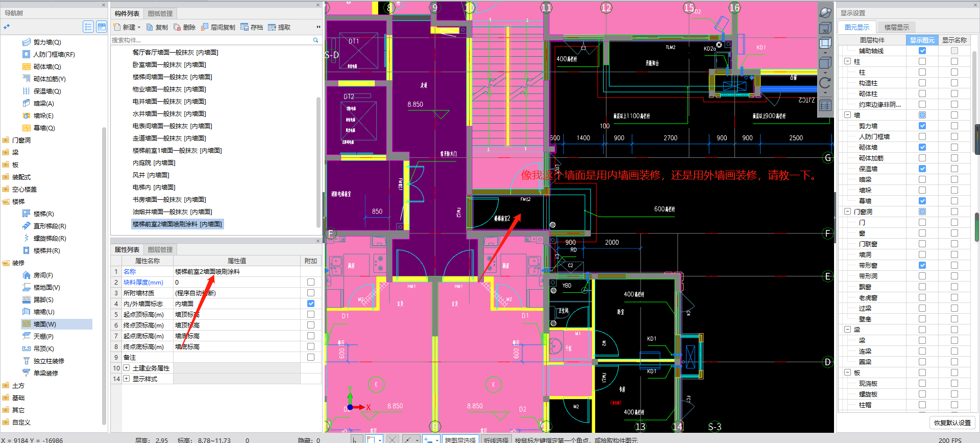Select 墙面(W) in the navigation tree

coord(57,324)
